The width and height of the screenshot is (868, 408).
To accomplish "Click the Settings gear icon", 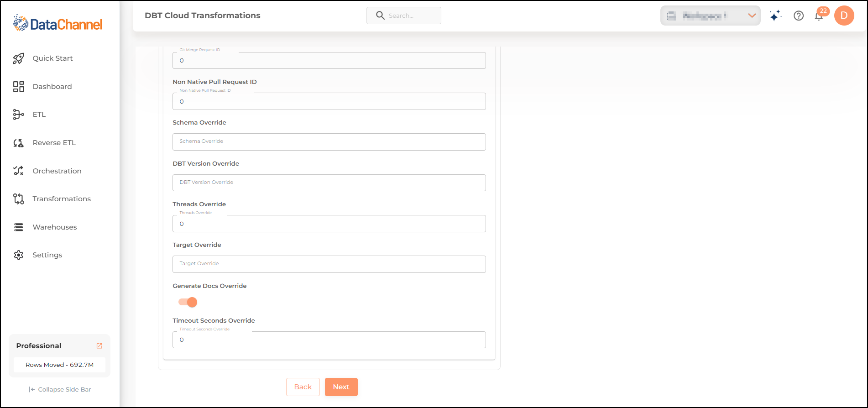I will point(18,255).
